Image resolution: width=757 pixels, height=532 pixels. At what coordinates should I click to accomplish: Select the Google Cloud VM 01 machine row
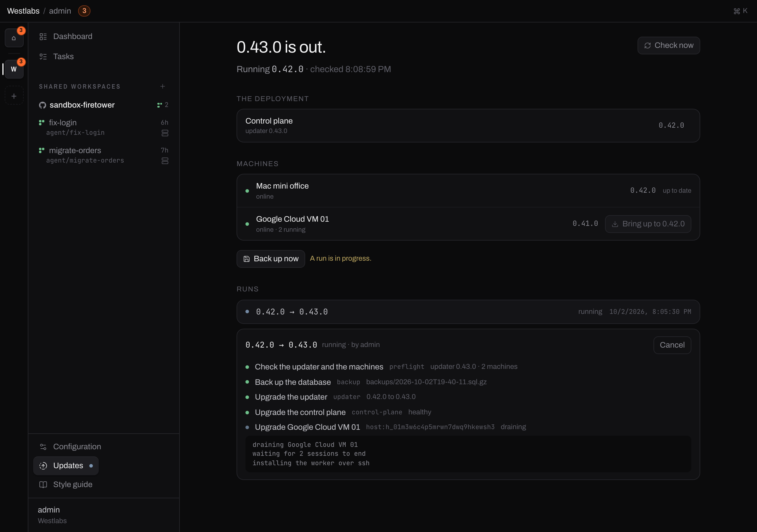coord(468,224)
